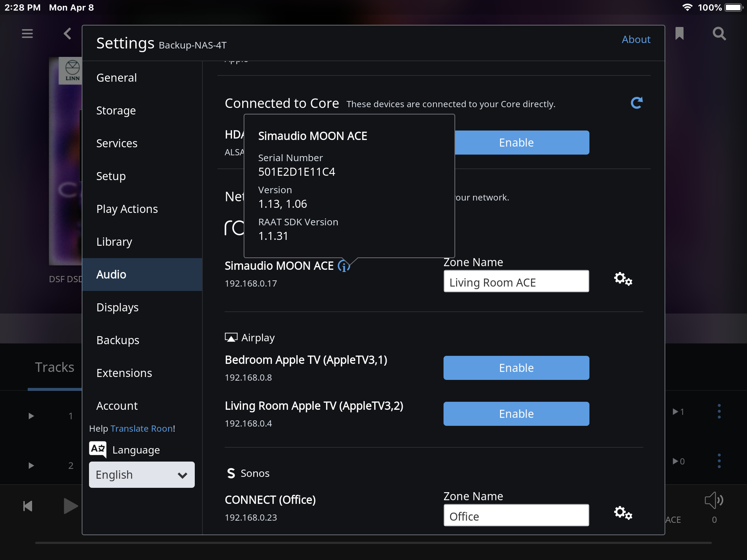Enable the Living Room Apple TV Airplay device

516,414
